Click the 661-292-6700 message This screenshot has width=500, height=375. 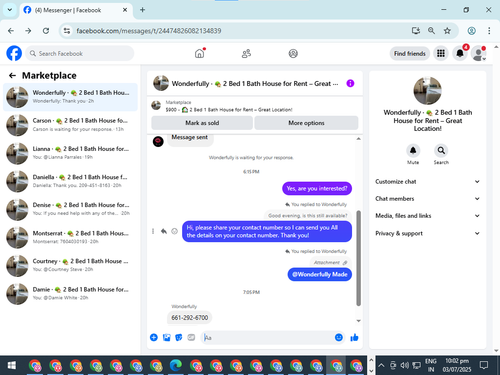pyautogui.click(x=190, y=318)
